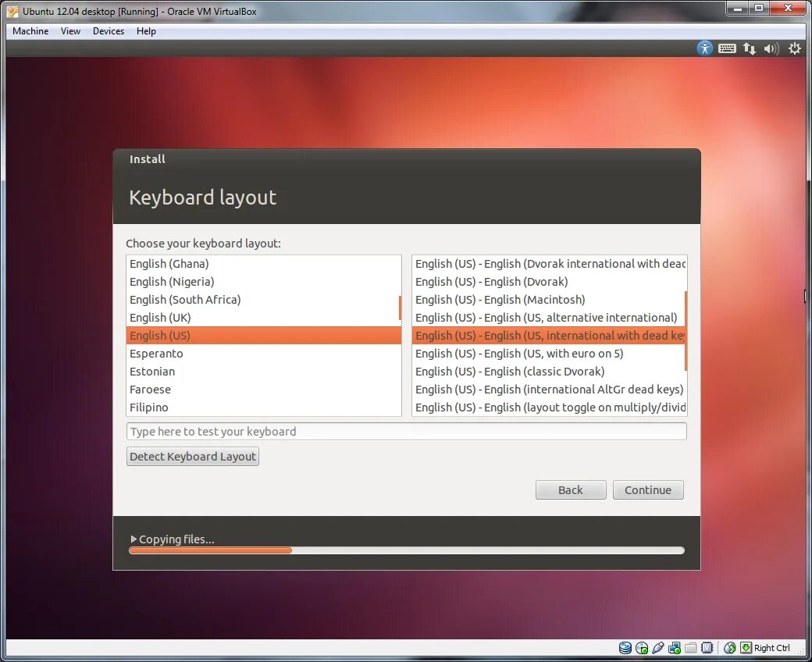
Task: Choose English (US) - English (Dvorak) variant
Action: click(549, 282)
